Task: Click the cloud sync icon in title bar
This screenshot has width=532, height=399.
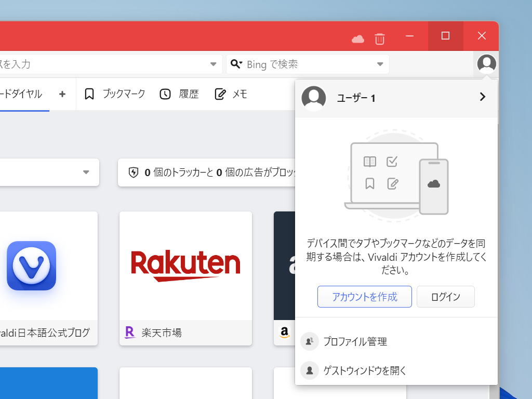Action: (x=357, y=39)
